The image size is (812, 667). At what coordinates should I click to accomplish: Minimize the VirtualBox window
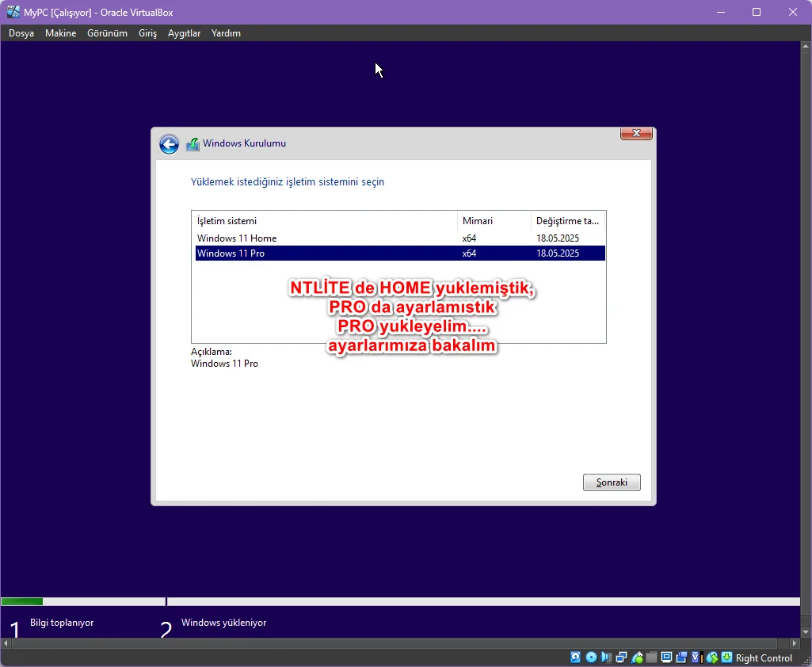[x=720, y=12]
